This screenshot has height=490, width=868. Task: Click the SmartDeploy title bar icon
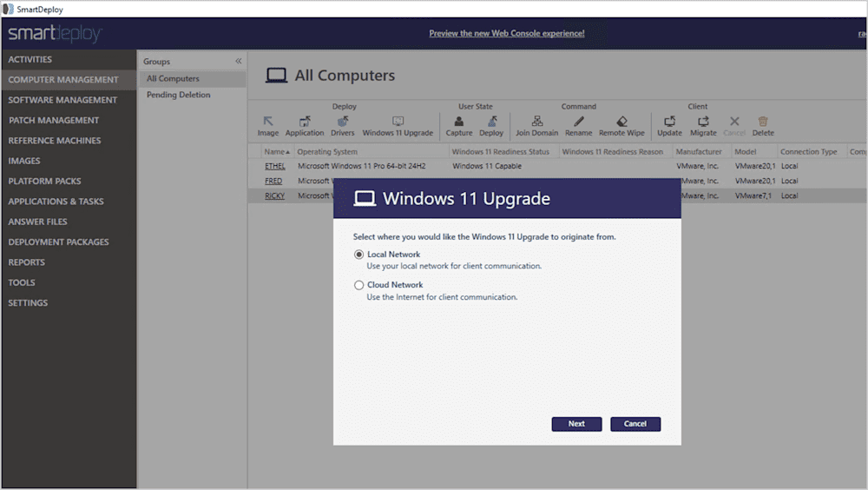(8, 9)
